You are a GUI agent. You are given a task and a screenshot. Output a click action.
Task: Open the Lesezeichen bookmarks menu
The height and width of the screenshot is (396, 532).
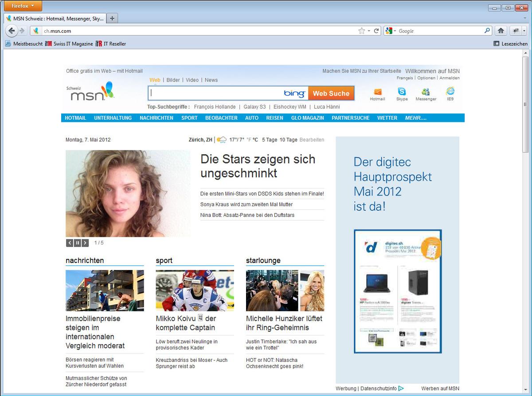pos(511,43)
